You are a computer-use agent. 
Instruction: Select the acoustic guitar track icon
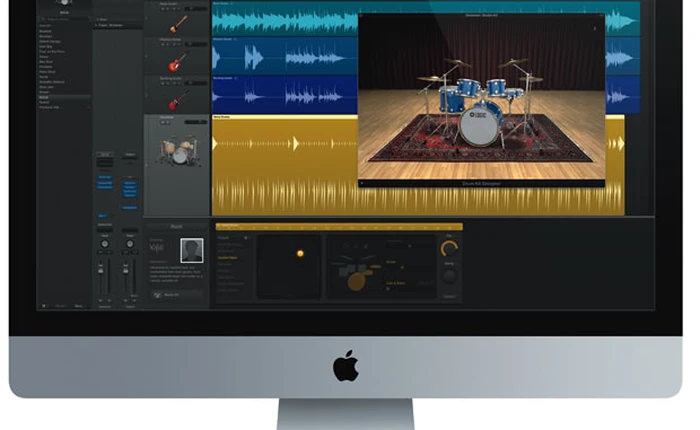pyautogui.click(x=178, y=24)
